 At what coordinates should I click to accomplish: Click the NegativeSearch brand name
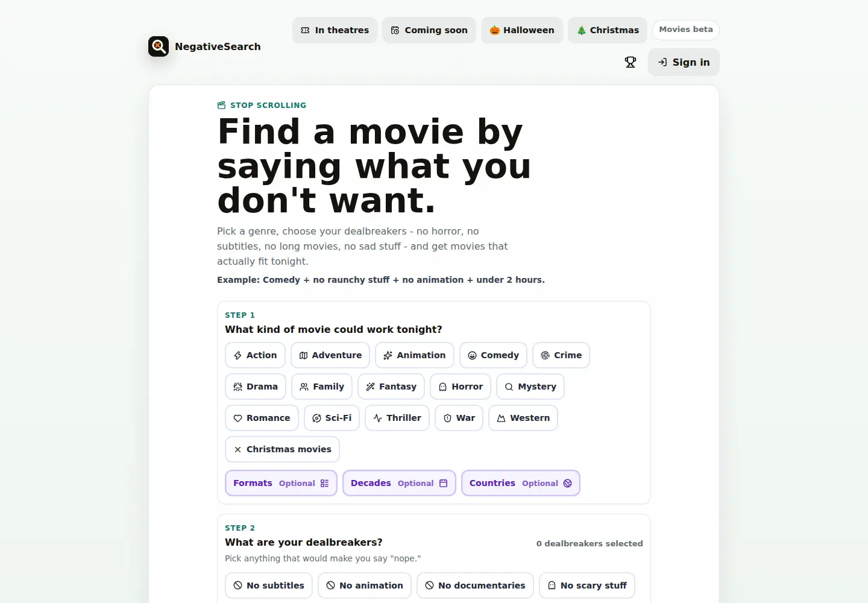pyautogui.click(x=218, y=46)
